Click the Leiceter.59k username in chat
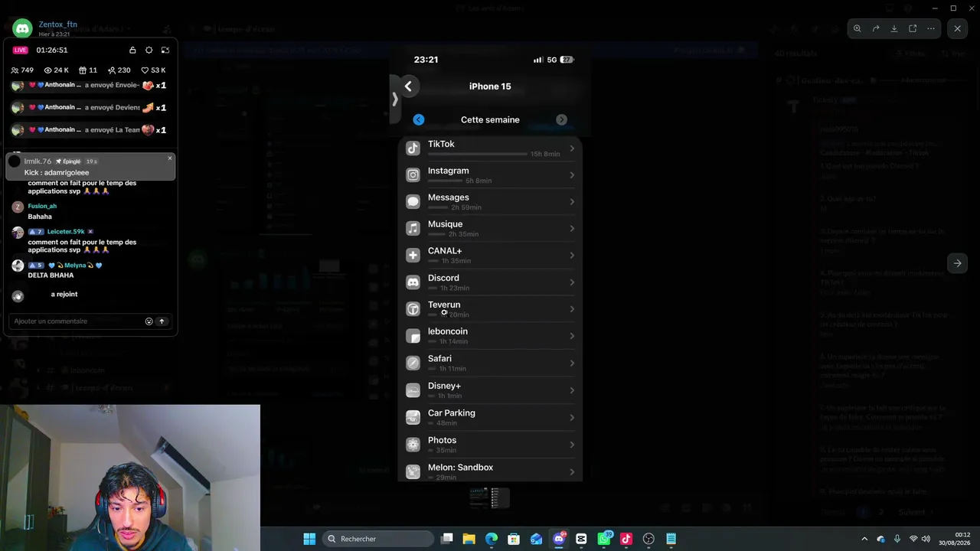The height and width of the screenshot is (551, 980). 66,231
